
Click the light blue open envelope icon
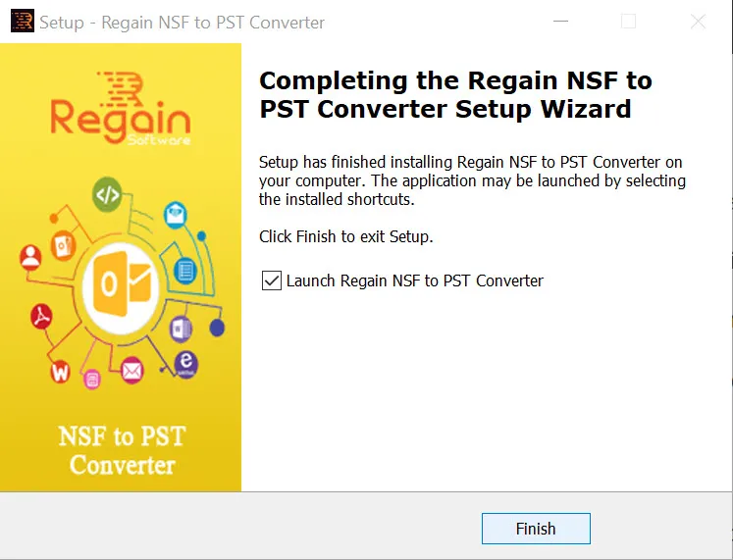(176, 215)
